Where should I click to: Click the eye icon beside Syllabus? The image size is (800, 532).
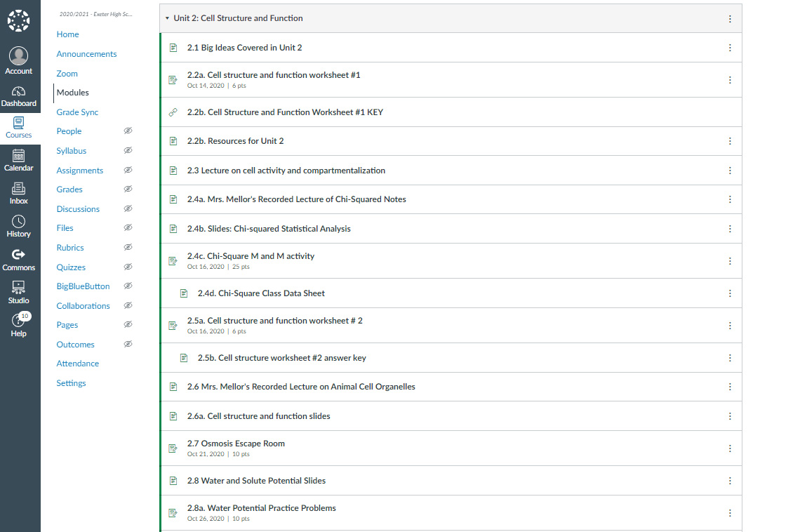[x=128, y=151]
